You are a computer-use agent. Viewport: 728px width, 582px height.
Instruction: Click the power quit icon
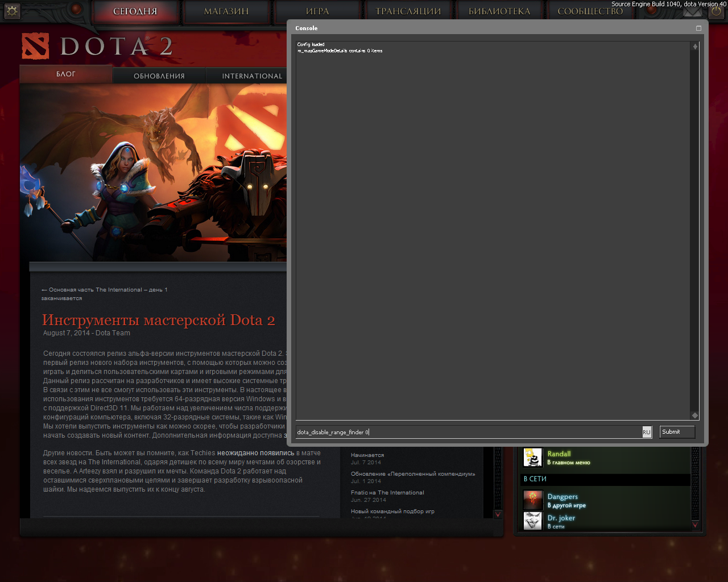click(x=717, y=12)
